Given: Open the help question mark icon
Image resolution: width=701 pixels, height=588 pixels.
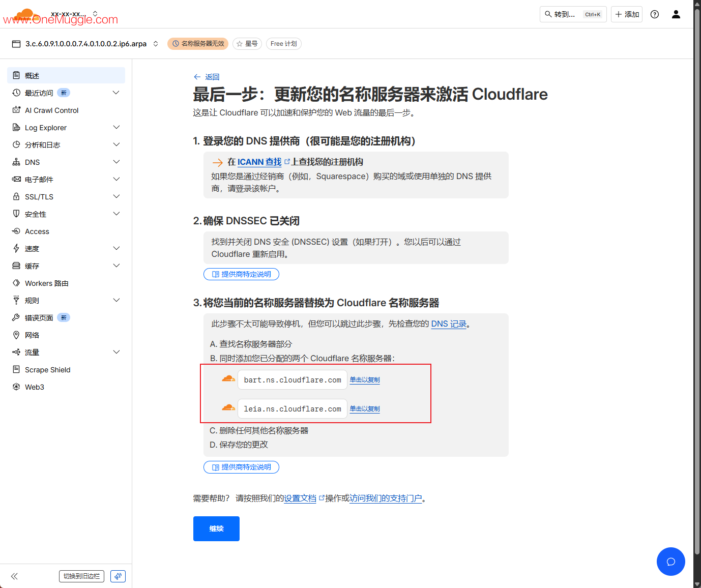Looking at the screenshot, I should pos(655,14).
